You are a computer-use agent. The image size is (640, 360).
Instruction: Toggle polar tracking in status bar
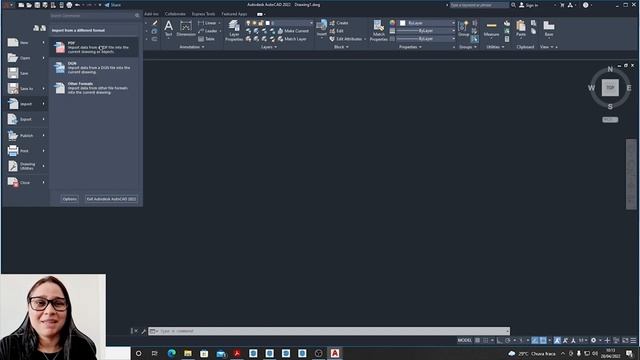pyautogui.click(x=507, y=340)
